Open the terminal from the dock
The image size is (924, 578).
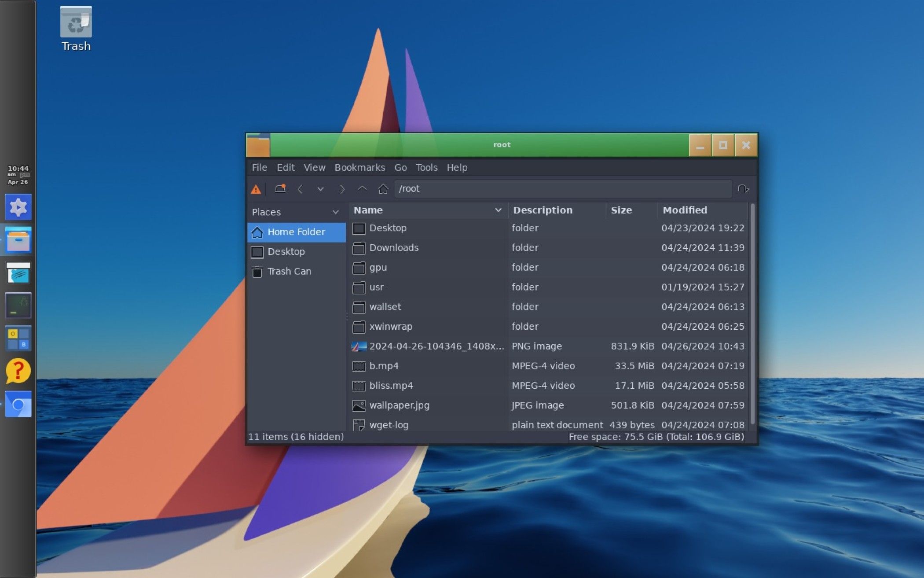click(18, 306)
